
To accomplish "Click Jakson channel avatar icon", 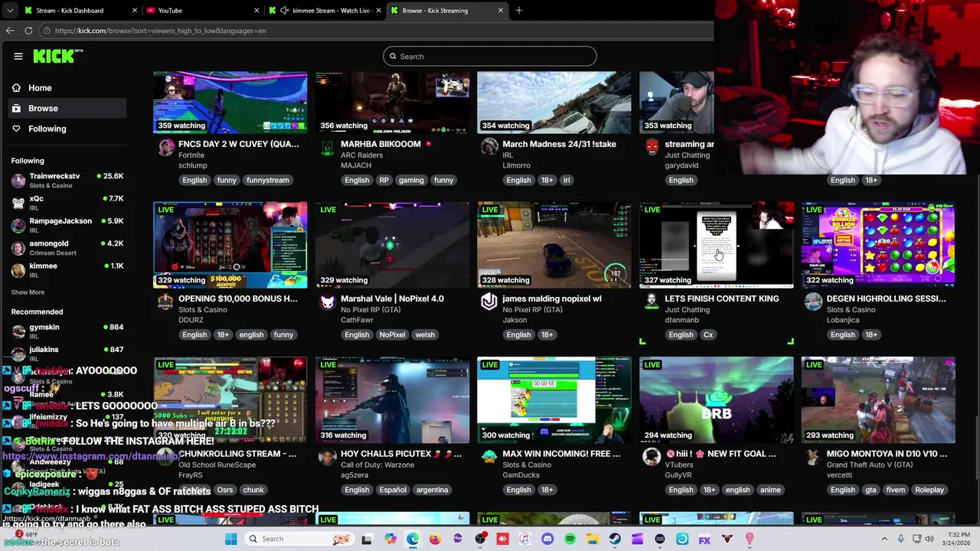I will coord(489,302).
